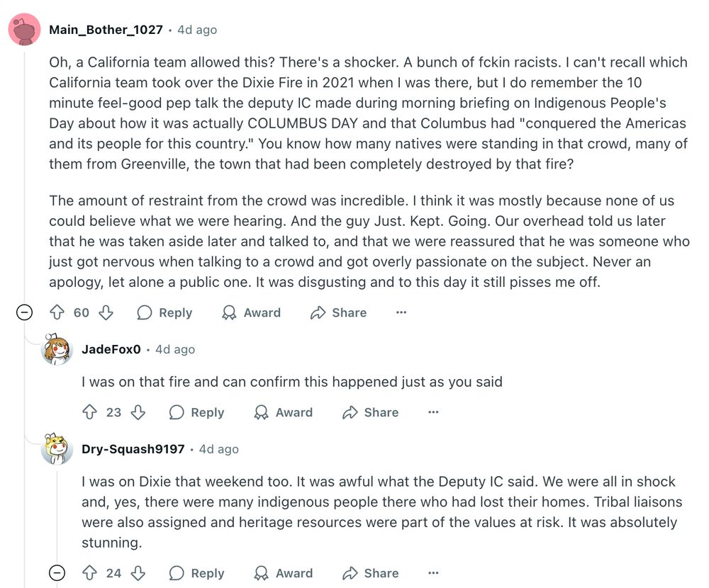Open Main_Bother_1027's profile avatar
The width and height of the screenshot is (709, 588).
point(24,30)
